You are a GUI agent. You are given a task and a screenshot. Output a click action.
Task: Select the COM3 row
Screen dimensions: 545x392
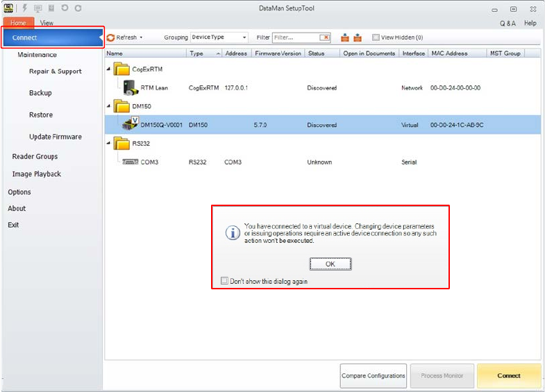[323, 162]
